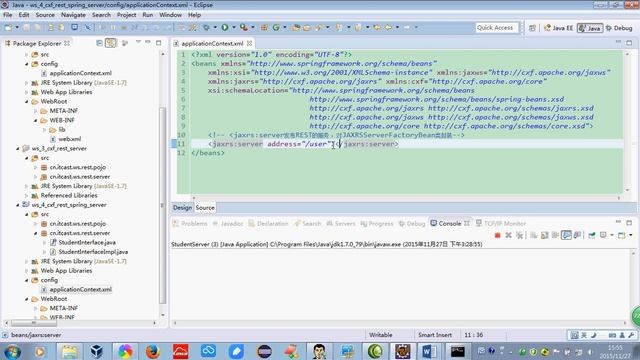Expand the cn.itcast.ws.rest.pojo package in ws_3 project

tap(36, 167)
